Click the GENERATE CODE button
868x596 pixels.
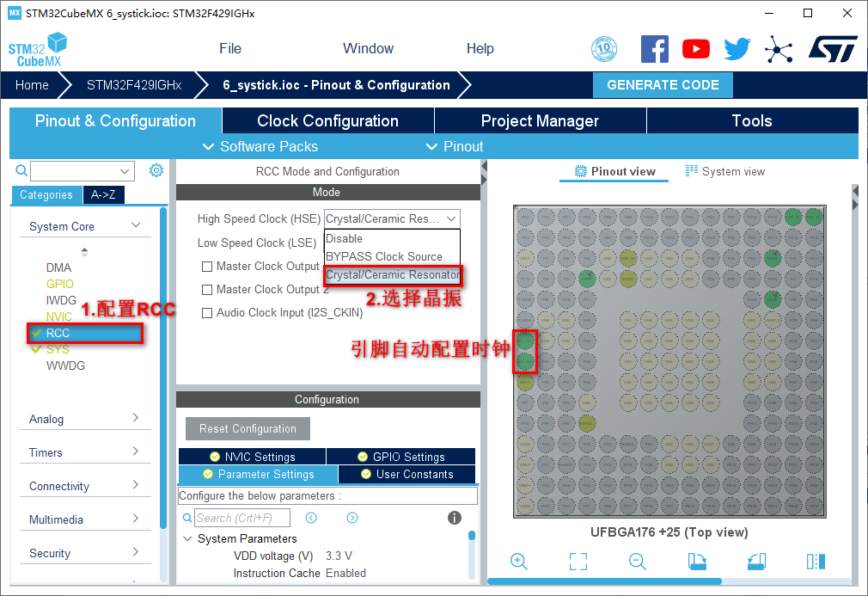pyautogui.click(x=663, y=85)
